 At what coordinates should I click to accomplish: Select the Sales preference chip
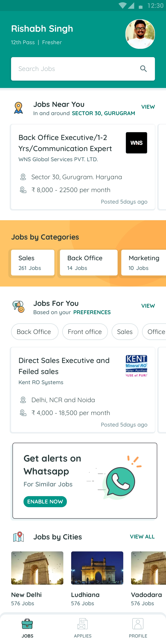(x=125, y=332)
